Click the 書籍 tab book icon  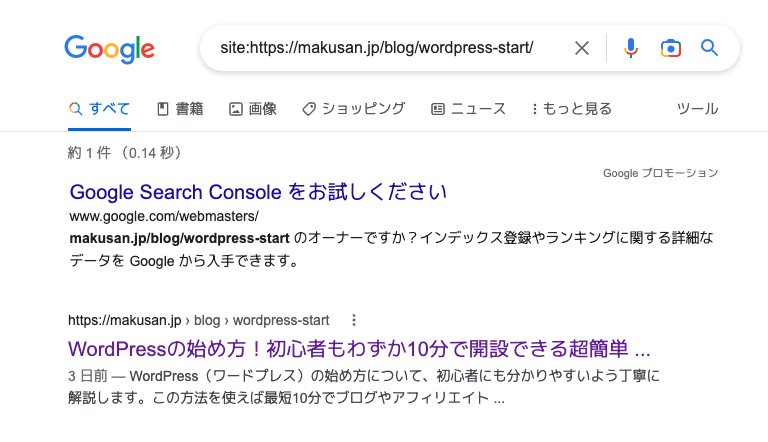point(163,109)
